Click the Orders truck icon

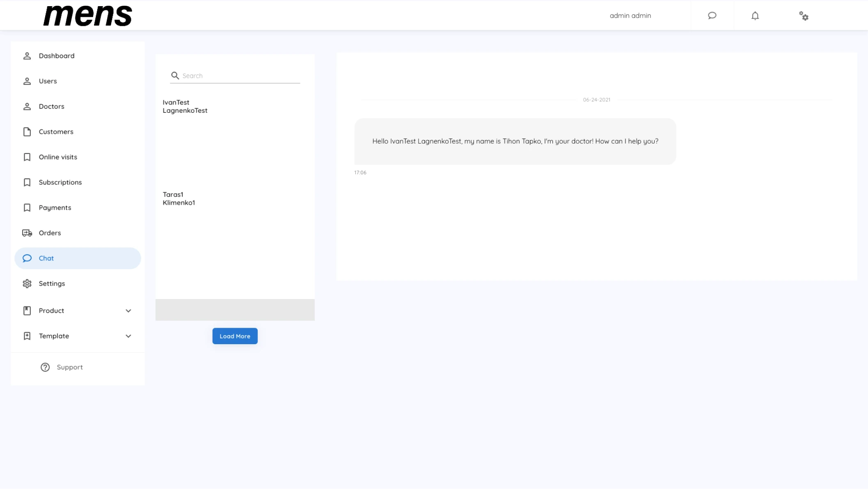pos(27,233)
